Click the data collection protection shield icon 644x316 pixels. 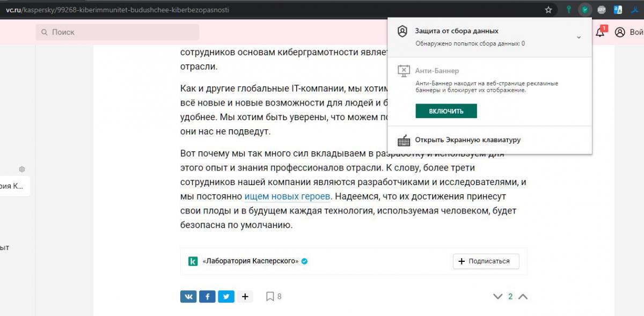tap(402, 32)
